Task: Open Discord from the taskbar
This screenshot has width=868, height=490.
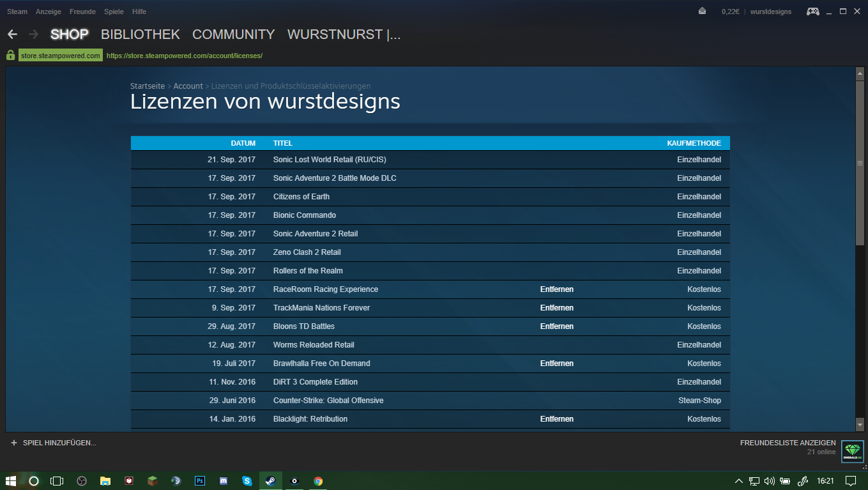Action: (x=223, y=480)
